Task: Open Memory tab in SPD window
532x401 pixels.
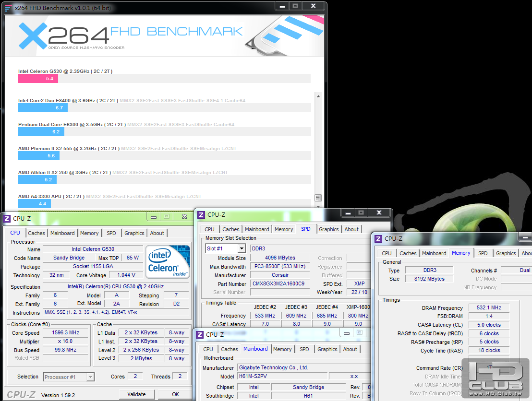Action: (284, 229)
